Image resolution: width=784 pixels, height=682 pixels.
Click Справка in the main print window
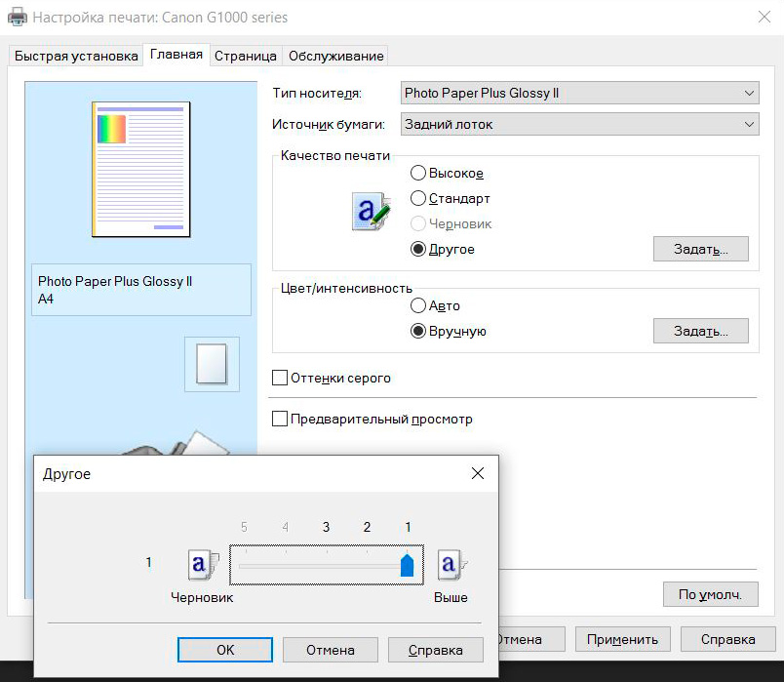click(x=728, y=639)
